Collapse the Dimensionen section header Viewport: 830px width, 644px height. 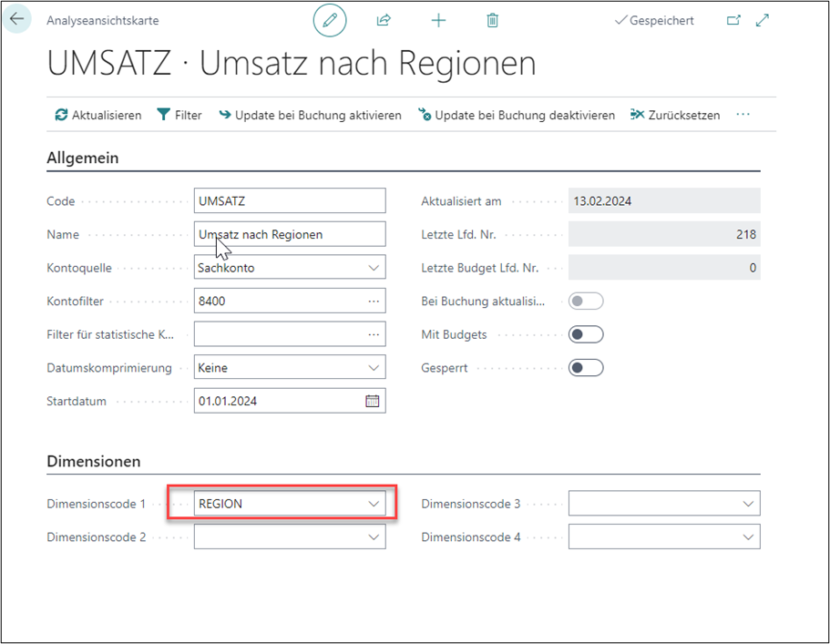(x=94, y=462)
